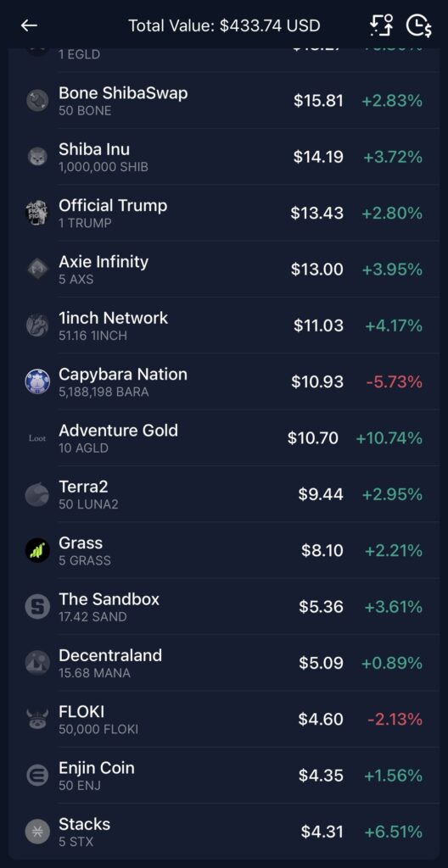Tap the Stacks coin icon
Image resolution: width=448 pixels, height=868 pixels.
37,832
